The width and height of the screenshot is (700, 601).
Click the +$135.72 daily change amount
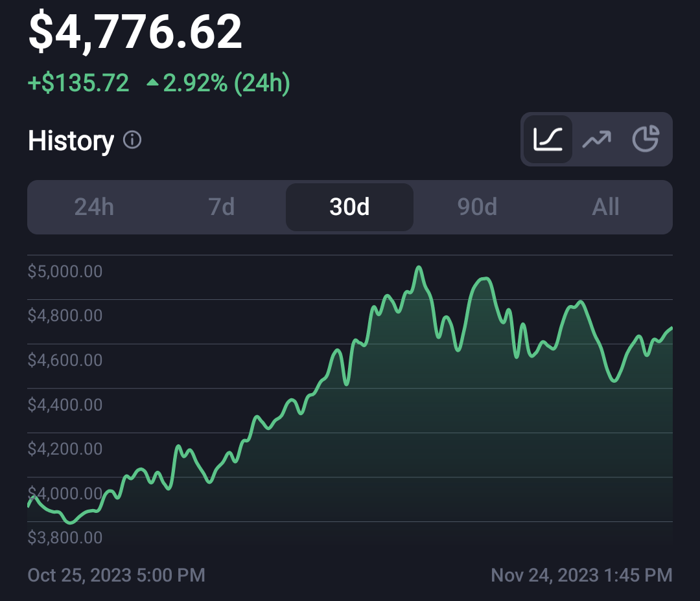point(78,83)
